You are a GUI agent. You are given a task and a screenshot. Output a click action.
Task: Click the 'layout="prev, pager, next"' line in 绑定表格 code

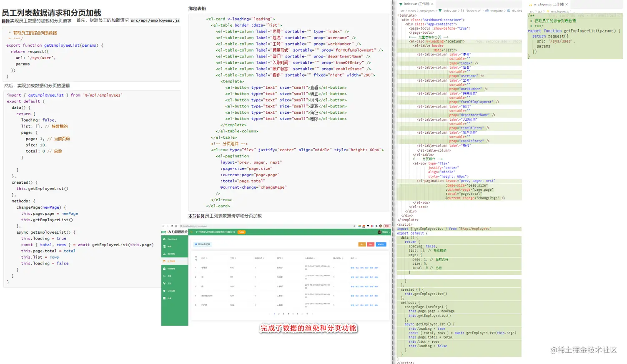click(251, 162)
